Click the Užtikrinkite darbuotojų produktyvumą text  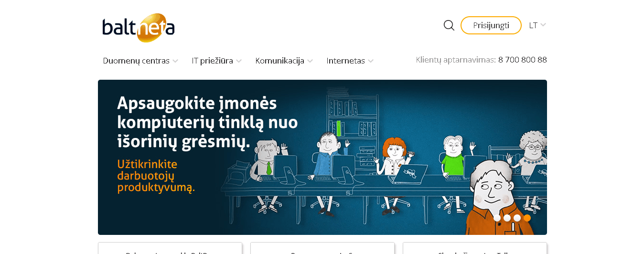(x=156, y=176)
